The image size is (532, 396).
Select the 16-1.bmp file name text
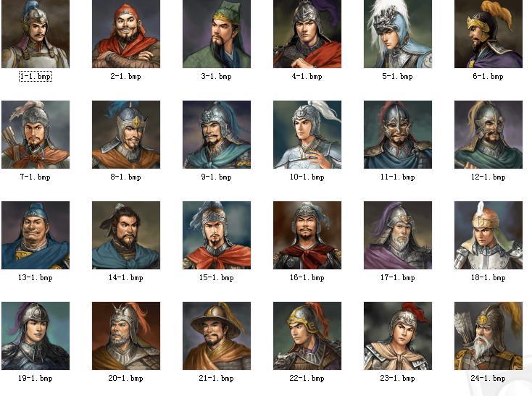[307, 278]
